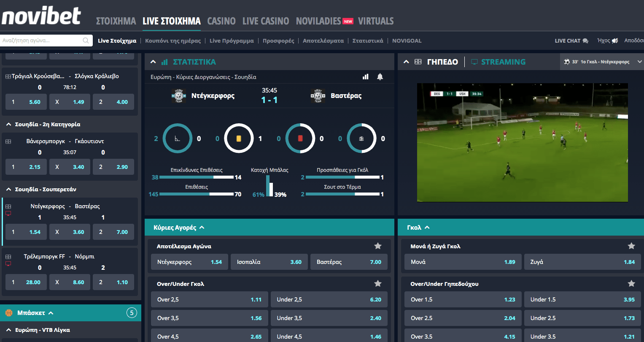Select Βαστέρας 7.00 odds
Screen dimensions: 644x342
(349, 262)
